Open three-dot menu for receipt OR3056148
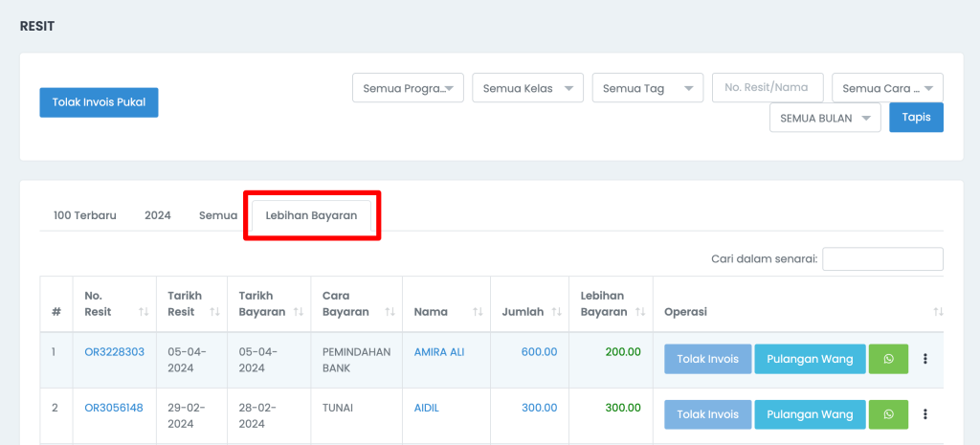Viewport: 980px width, 445px height. (925, 413)
